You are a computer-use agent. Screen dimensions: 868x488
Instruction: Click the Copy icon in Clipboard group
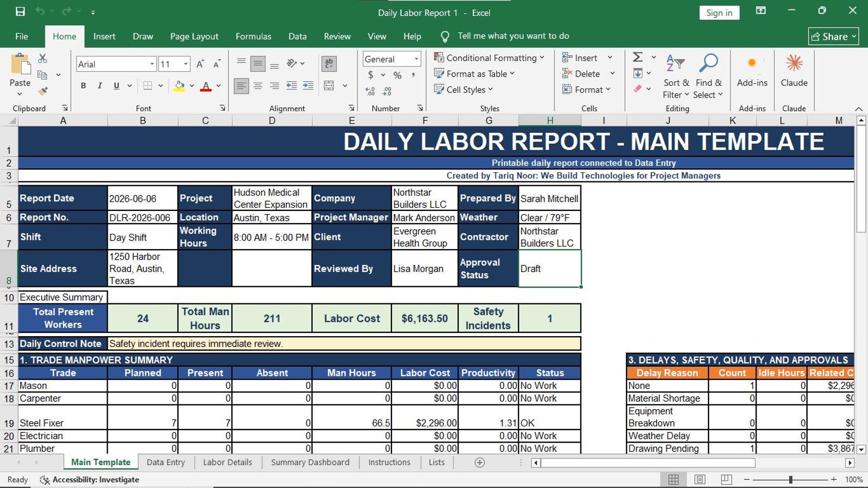[x=42, y=75]
